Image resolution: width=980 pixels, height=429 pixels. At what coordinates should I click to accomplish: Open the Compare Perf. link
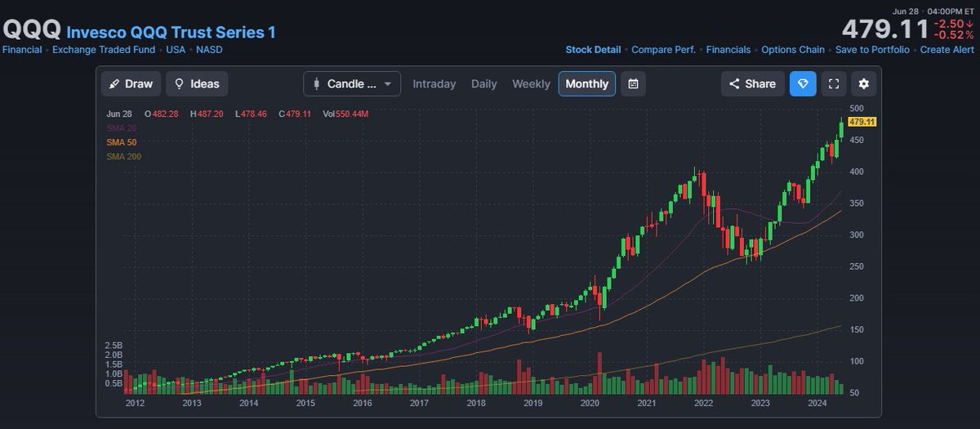pyautogui.click(x=664, y=50)
